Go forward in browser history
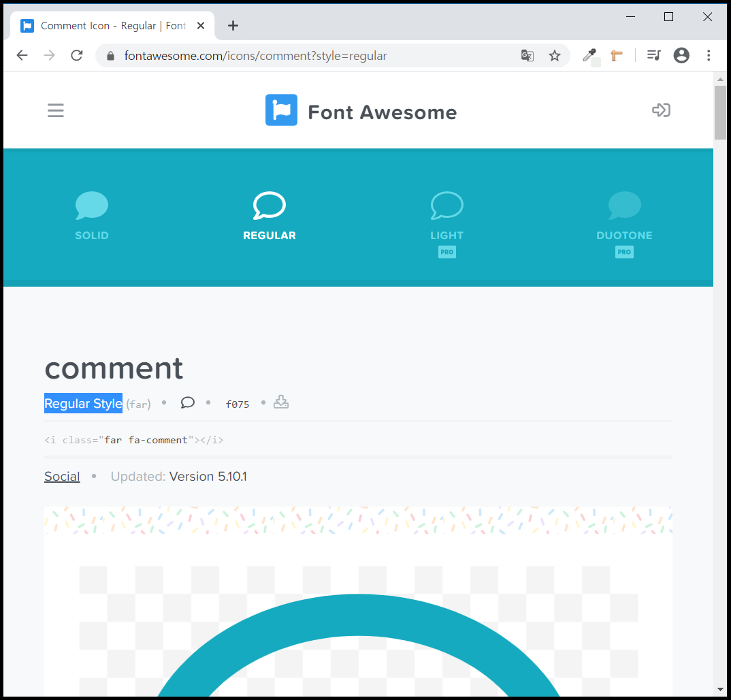Image resolution: width=731 pixels, height=700 pixels. point(50,56)
